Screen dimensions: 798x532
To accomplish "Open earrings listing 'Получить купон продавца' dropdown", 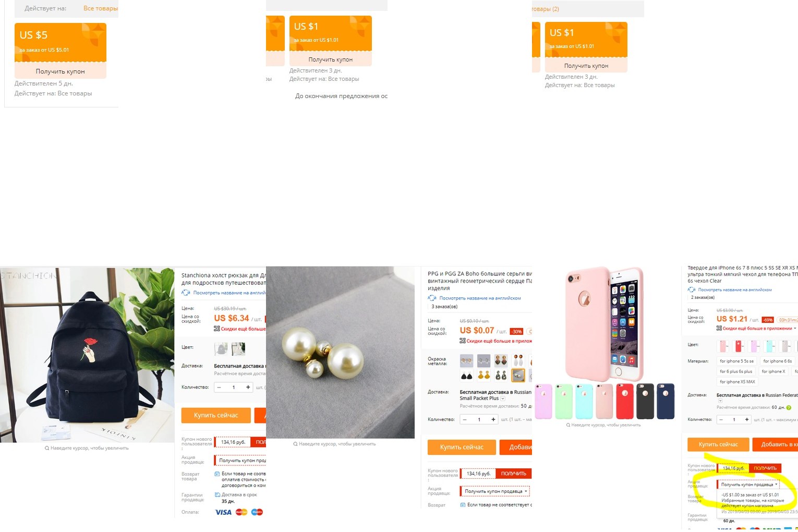I will [495, 491].
